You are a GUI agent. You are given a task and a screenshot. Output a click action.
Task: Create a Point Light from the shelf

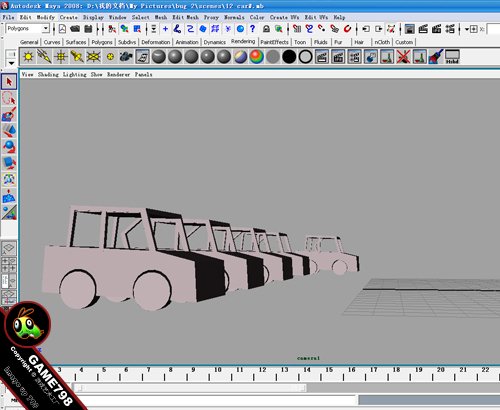(61, 56)
